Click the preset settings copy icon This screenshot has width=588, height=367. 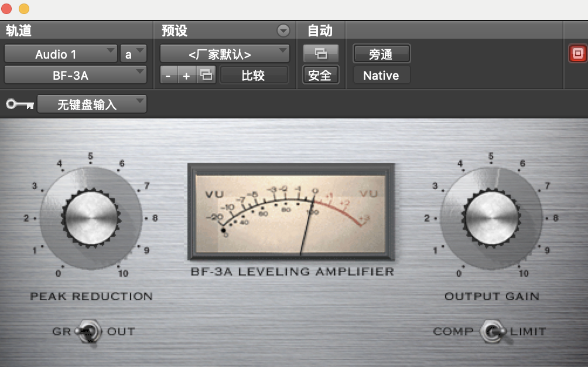(x=206, y=75)
